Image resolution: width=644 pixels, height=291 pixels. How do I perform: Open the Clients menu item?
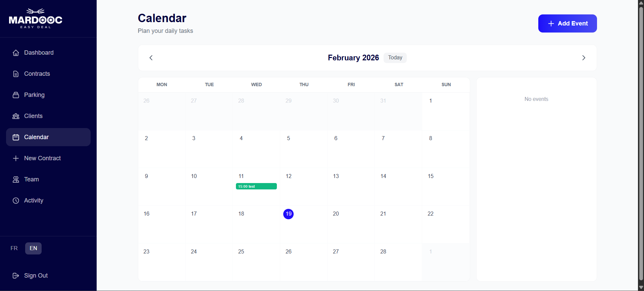tap(48, 116)
